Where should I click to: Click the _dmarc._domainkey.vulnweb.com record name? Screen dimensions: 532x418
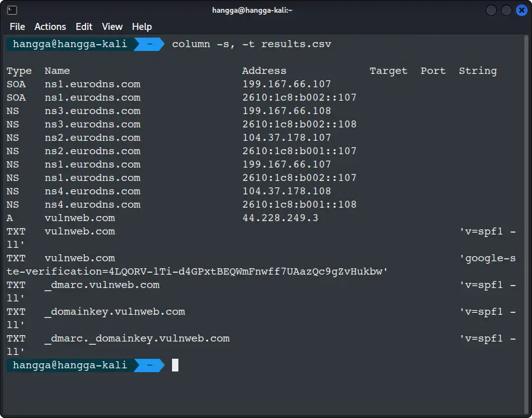137,338
